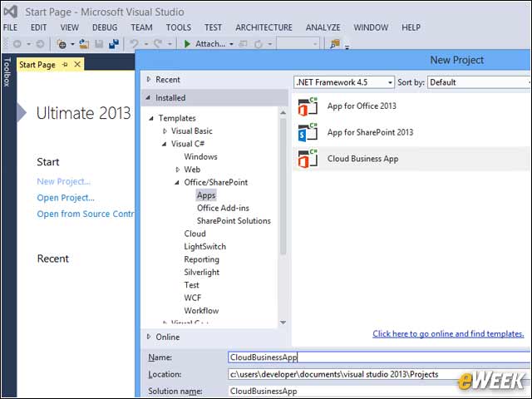
Task: Click the go online and find templates link
Action: (x=448, y=334)
